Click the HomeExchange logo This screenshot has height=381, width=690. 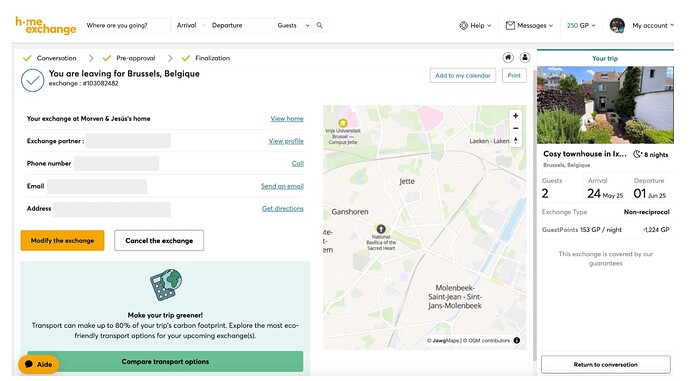pos(46,26)
